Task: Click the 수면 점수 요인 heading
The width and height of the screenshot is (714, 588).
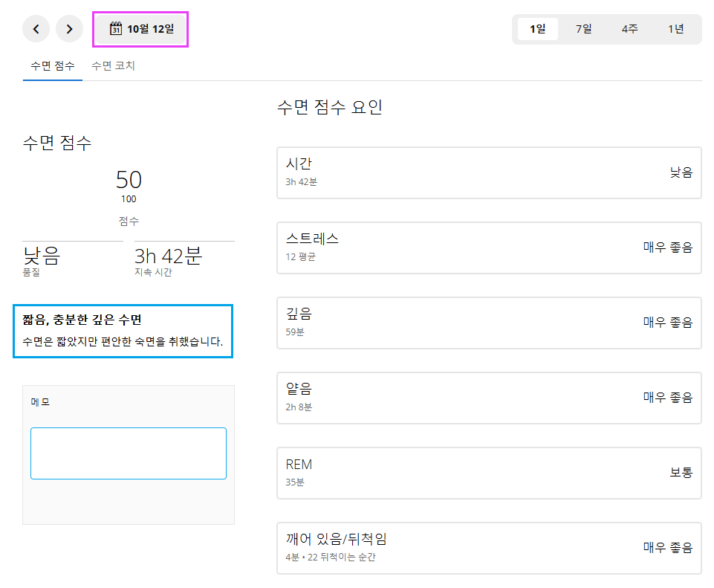Action: pos(330,108)
